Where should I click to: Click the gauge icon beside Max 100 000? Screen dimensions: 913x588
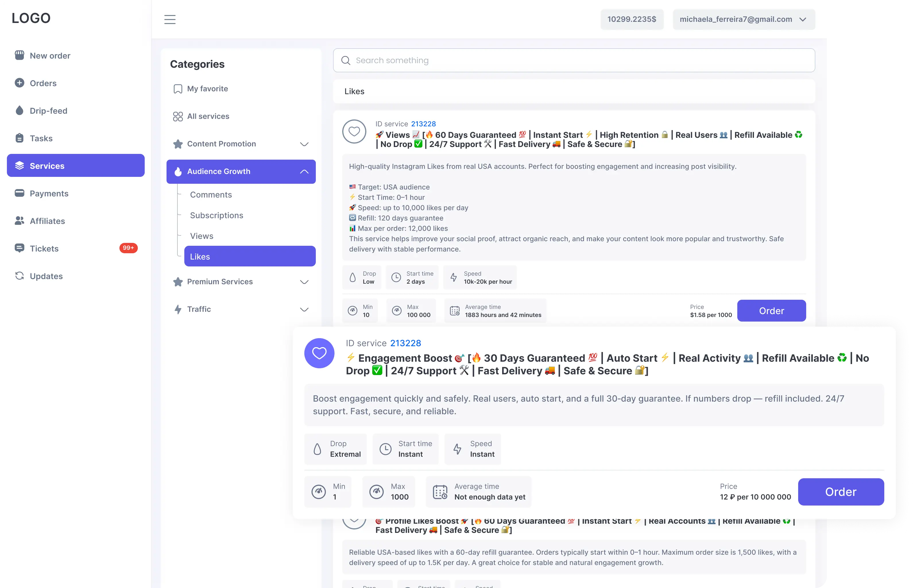[x=397, y=311]
